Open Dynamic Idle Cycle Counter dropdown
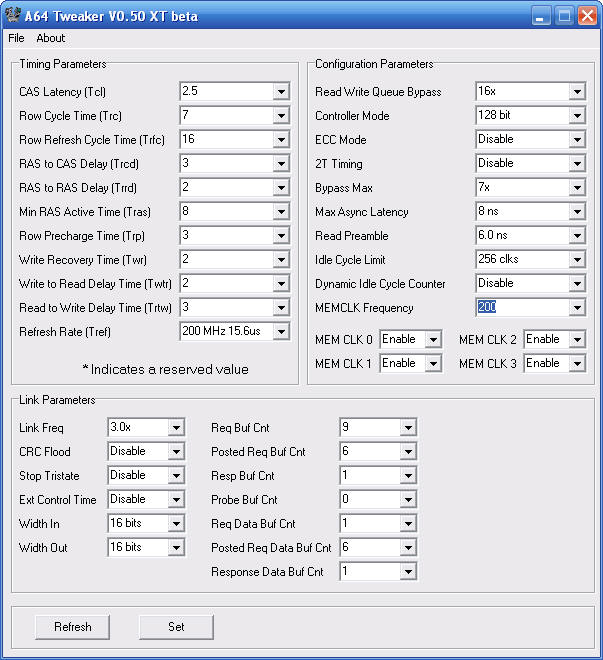Viewport: 603px width, 660px height. [577, 283]
